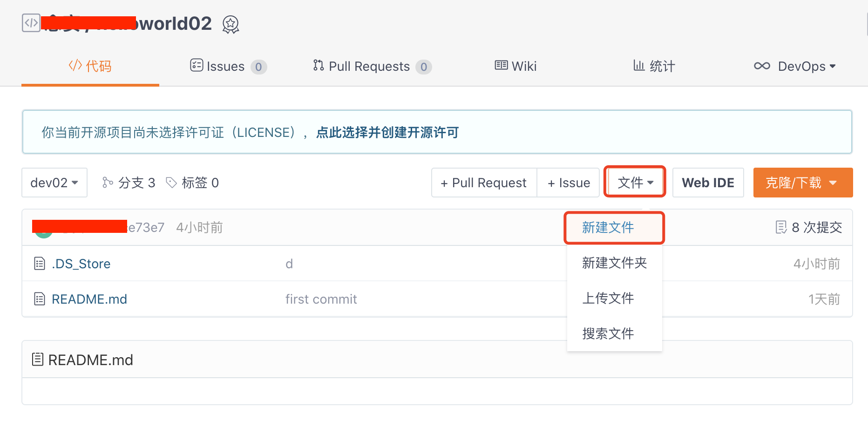868x421 pixels.
Task: Expand the DevOps tab menu
Action: tap(795, 66)
